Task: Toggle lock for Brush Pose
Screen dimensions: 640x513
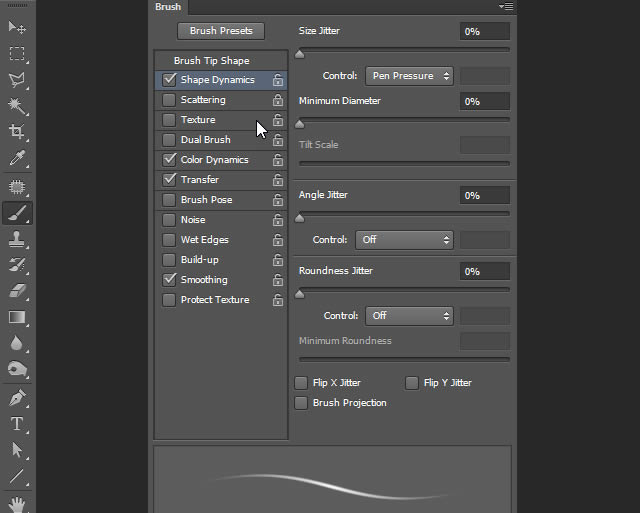Action: coord(278,200)
